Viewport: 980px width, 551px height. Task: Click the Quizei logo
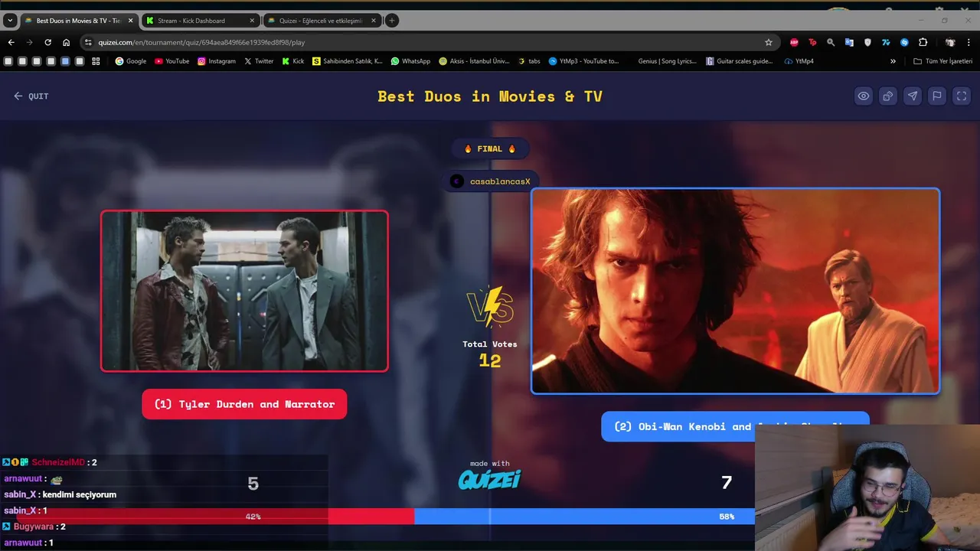489,480
